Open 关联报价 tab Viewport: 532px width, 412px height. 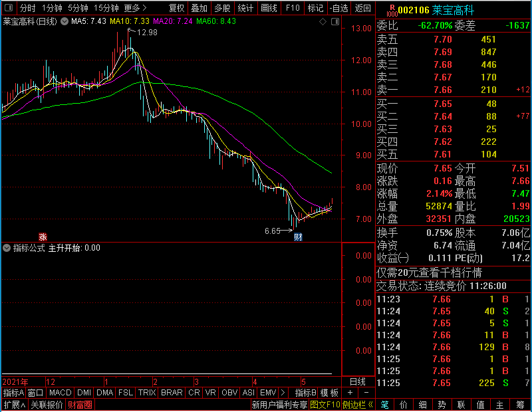point(47,405)
